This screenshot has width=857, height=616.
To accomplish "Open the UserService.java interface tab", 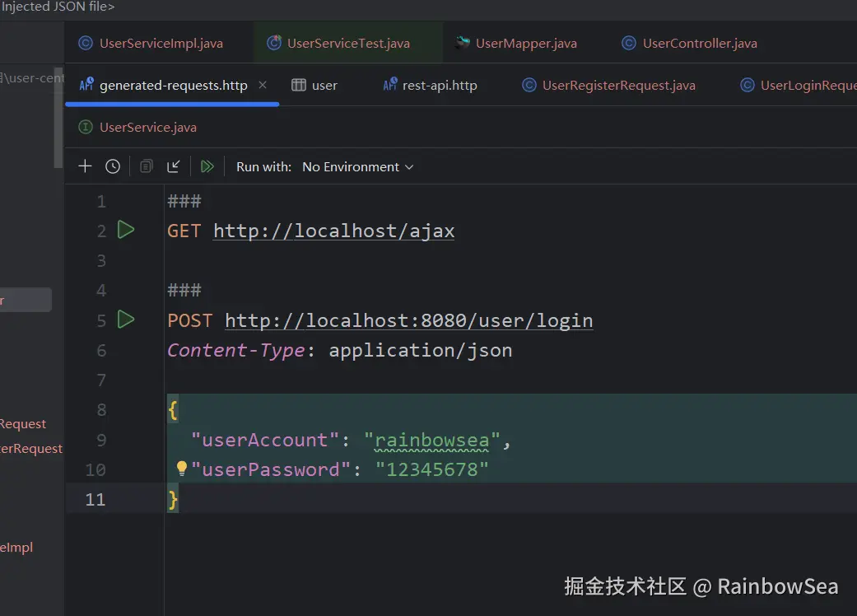I will coord(137,128).
